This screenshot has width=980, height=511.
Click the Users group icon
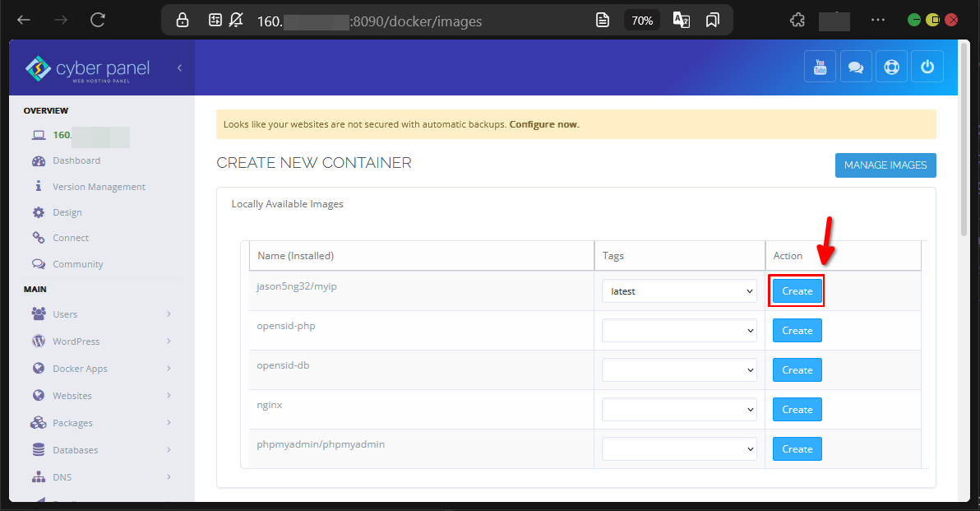(x=39, y=314)
